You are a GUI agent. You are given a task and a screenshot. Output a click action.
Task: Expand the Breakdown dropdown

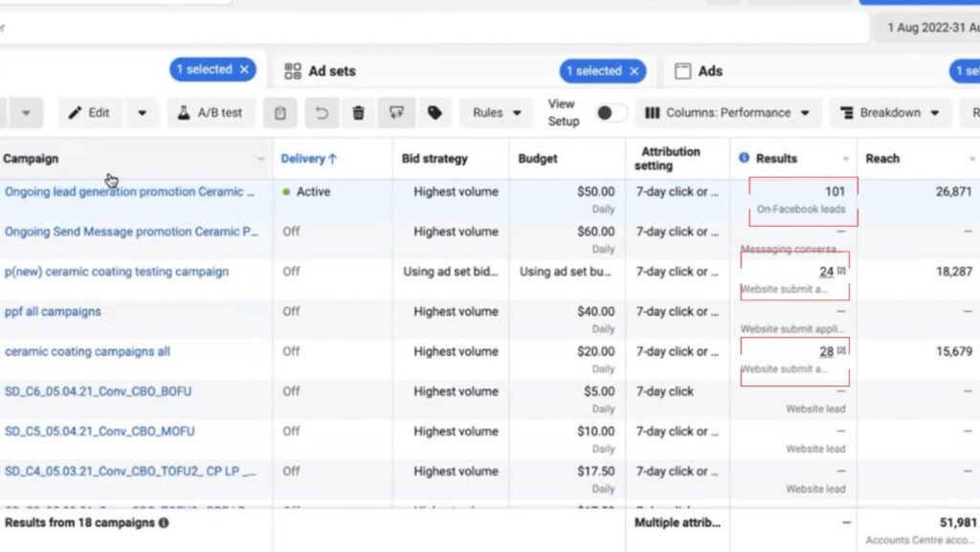pyautogui.click(x=890, y=113)
